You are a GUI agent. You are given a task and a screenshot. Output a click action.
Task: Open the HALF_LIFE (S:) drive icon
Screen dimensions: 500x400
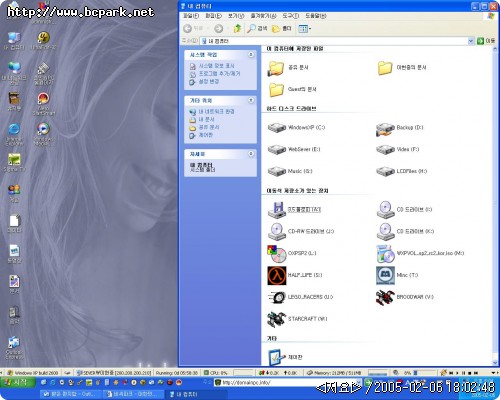277,275
